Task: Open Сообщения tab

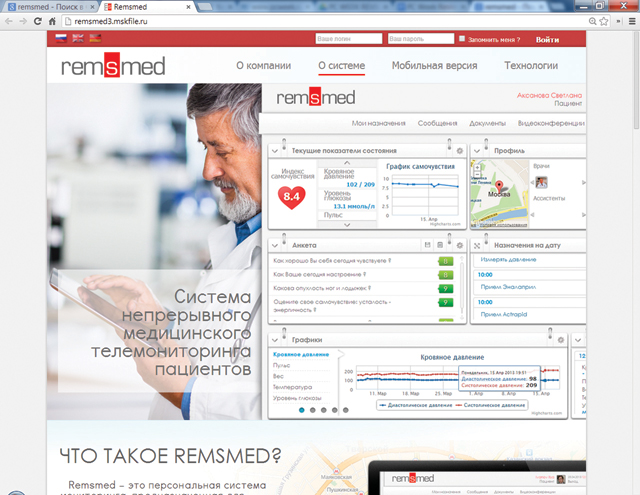Action: click(x=437, y=123)
